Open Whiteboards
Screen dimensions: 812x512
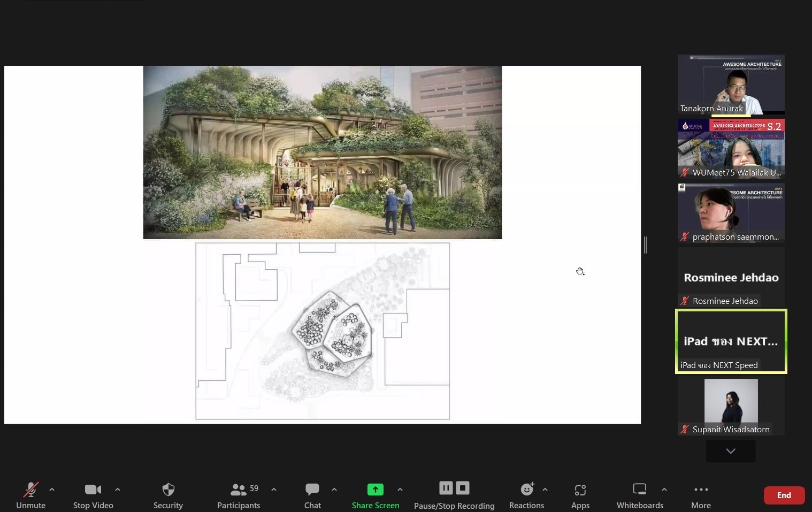point(640,495)
